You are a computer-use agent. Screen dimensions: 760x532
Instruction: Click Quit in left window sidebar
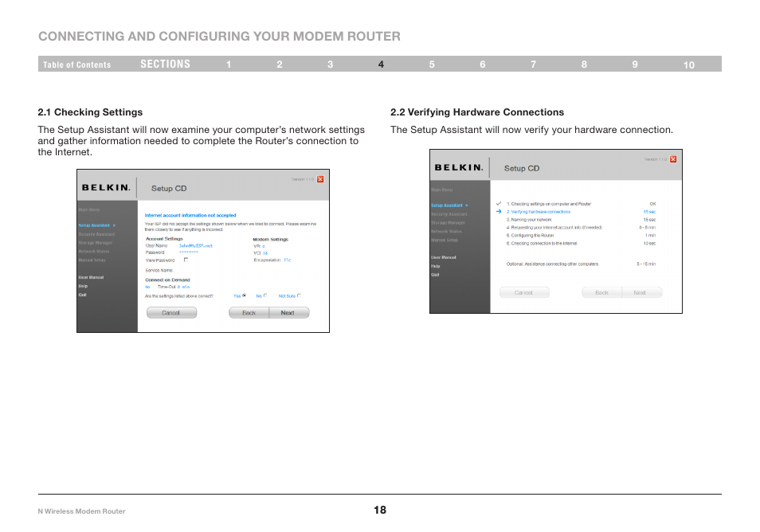[x=82, y=295]
